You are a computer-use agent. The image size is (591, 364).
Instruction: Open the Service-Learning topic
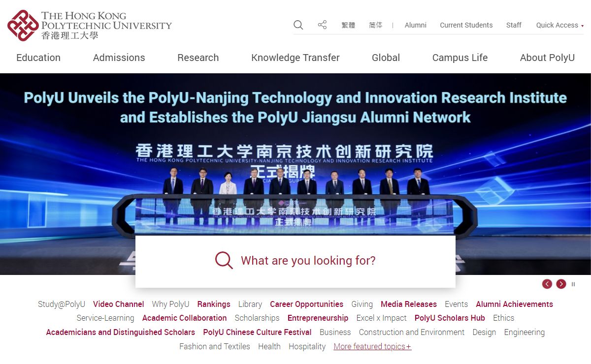105,318
